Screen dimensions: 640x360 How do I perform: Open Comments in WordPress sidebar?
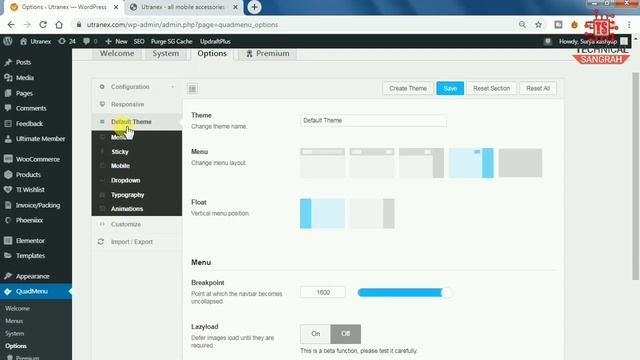(31, 108)
